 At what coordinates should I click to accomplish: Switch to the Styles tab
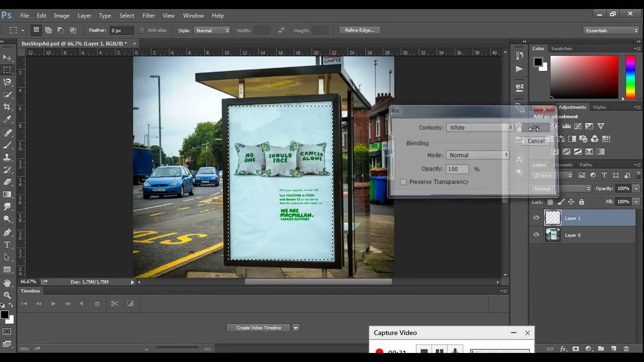point(599,107)
